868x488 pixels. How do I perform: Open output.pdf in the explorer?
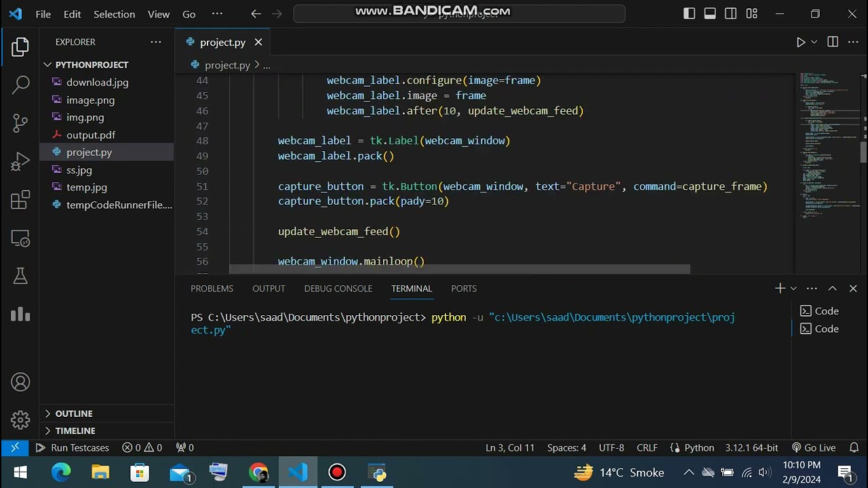coord(90,135)
